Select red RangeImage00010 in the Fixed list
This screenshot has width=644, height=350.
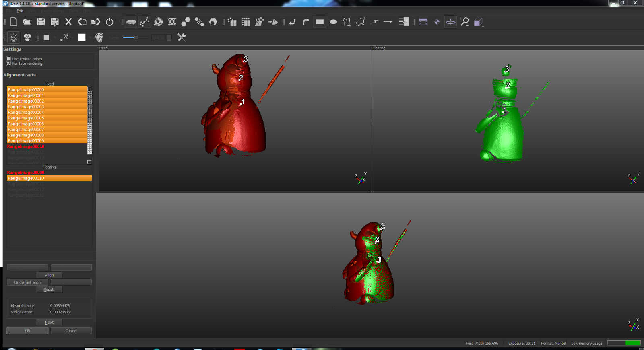tap(47, 146)
